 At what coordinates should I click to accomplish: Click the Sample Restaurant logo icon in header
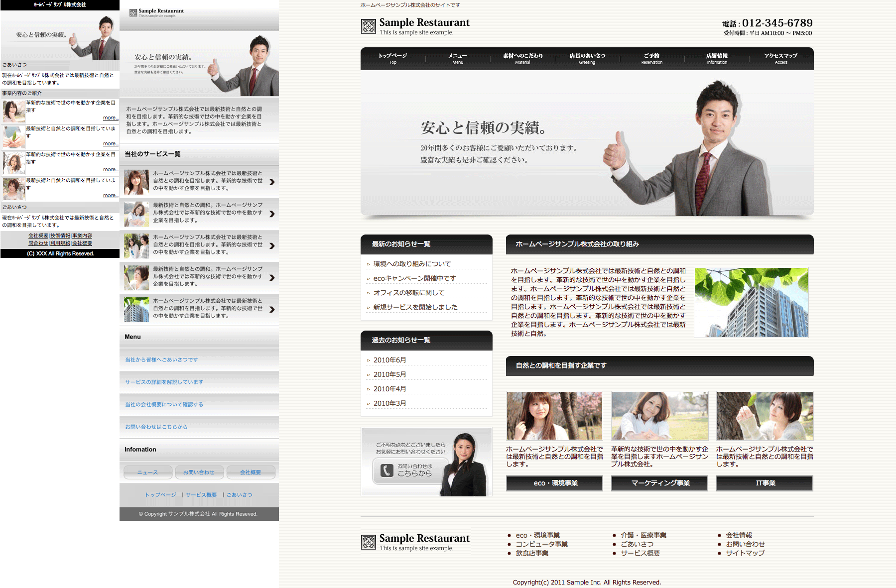[x=369, y=26]
